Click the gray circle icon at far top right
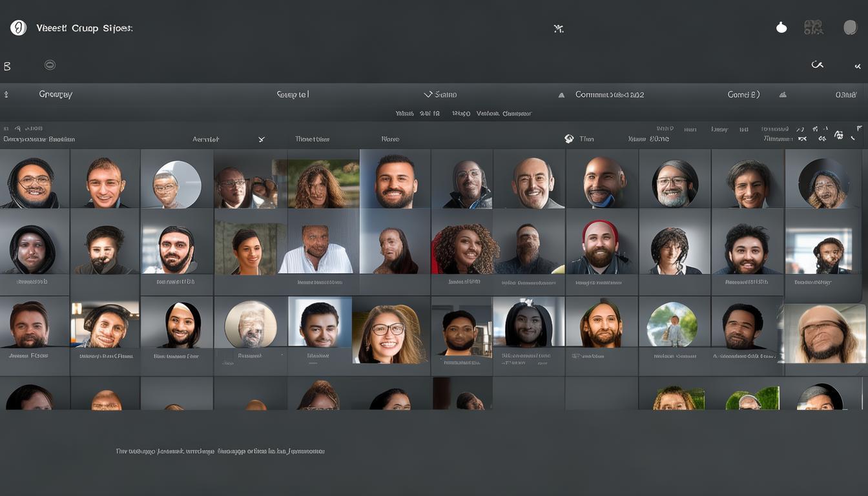 [x=851, y=28]
